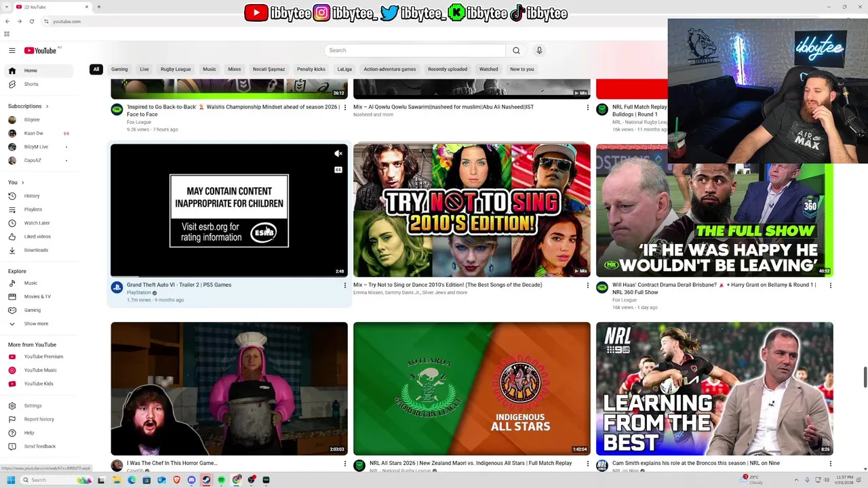Viewport: 868px width, 488px height.
Task: Open options for Cam Smith video
Action: (830, 464)
